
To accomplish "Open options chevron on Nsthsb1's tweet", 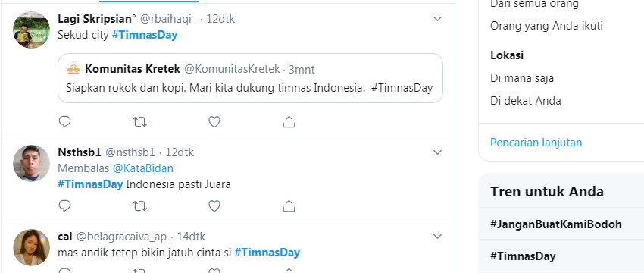I will point(437,152).
